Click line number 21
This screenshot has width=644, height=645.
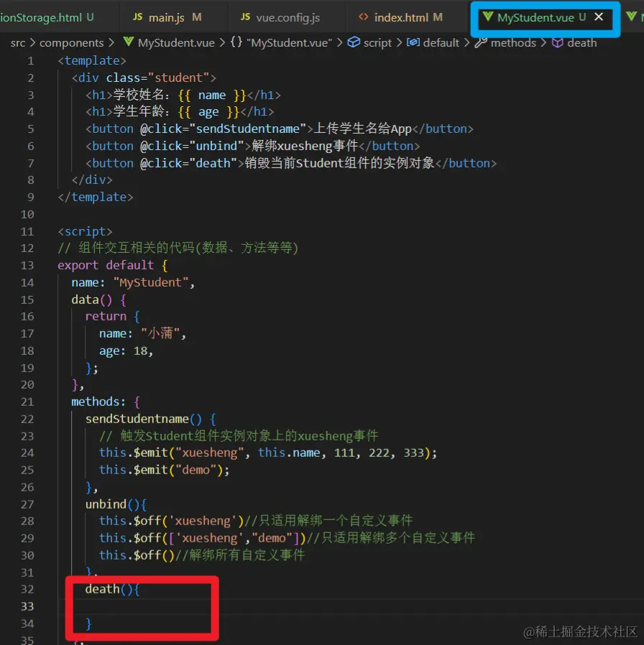(x=27, y=402)
